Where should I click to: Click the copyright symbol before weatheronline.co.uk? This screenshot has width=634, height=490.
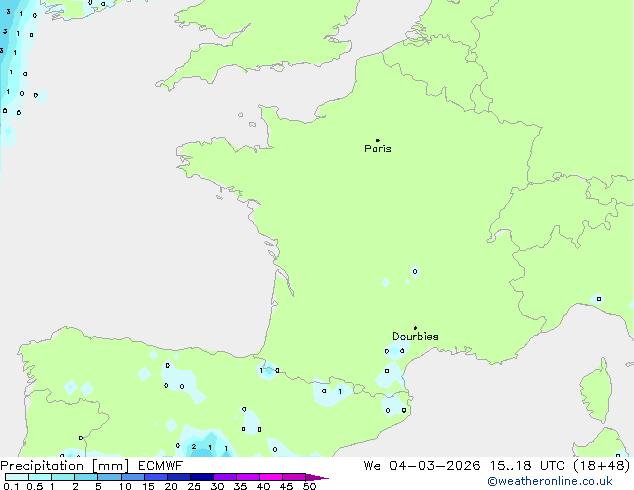492,481
